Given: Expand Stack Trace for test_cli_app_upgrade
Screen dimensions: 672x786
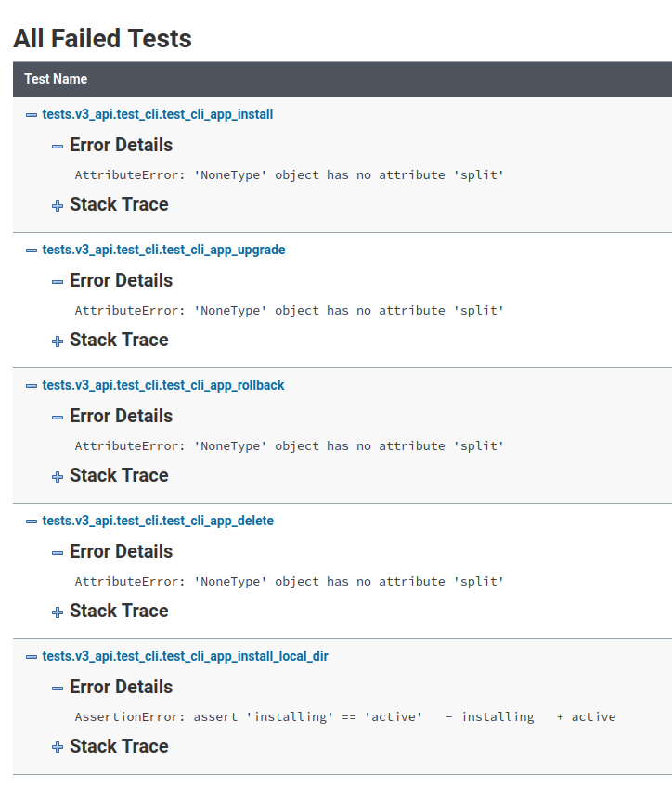Looking at the screenshot, I should [58, 341].
